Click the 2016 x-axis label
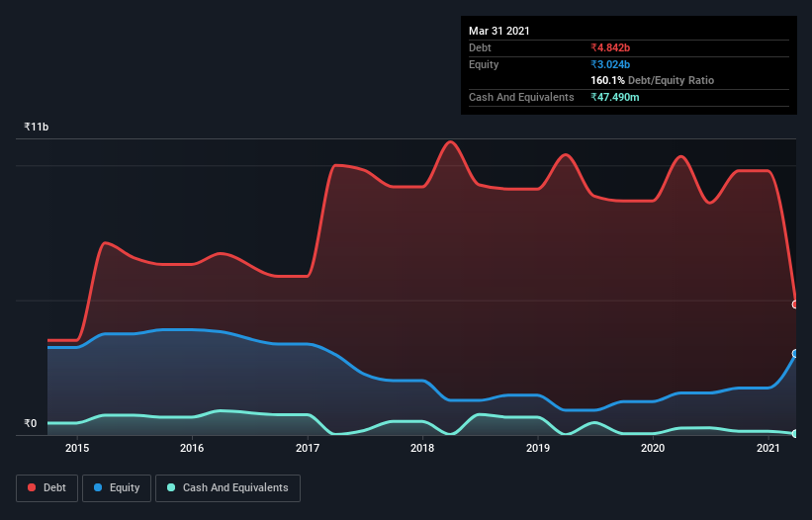The width and height of the screenshot is (812, 520). pos(192,448)
